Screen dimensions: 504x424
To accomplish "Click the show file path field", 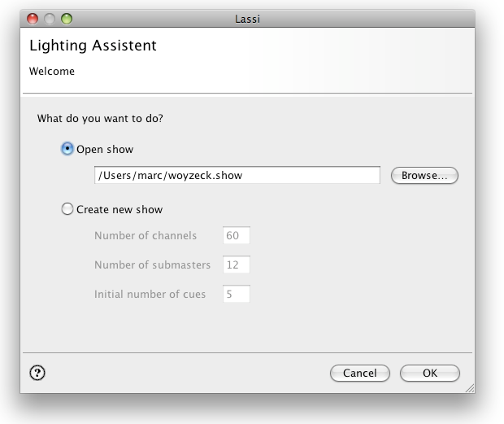I will (237, 175).
